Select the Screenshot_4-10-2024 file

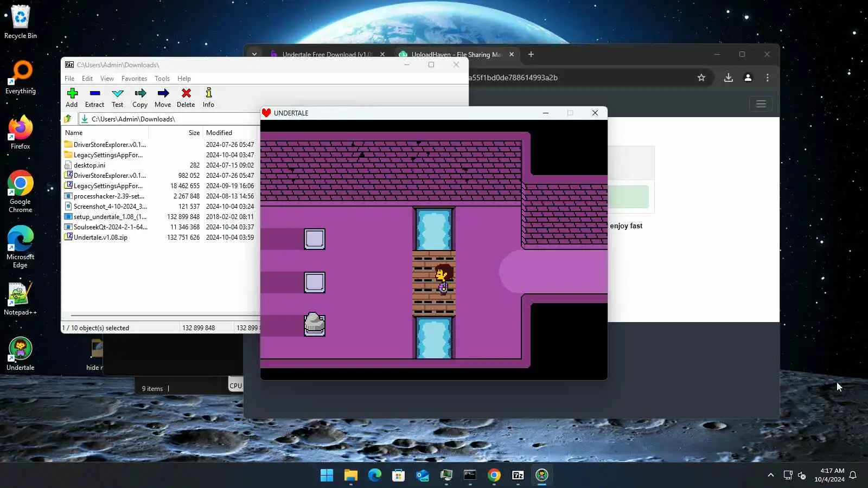pos(160,207)
